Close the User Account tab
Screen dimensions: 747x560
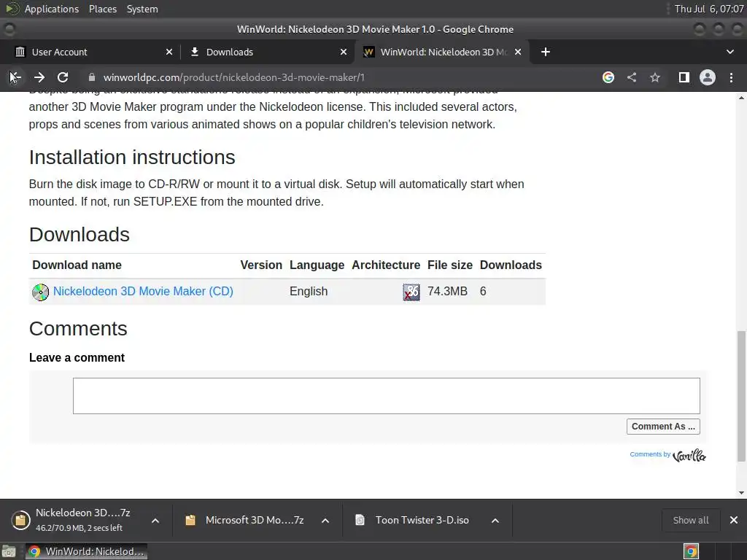(x=169, y=52)
